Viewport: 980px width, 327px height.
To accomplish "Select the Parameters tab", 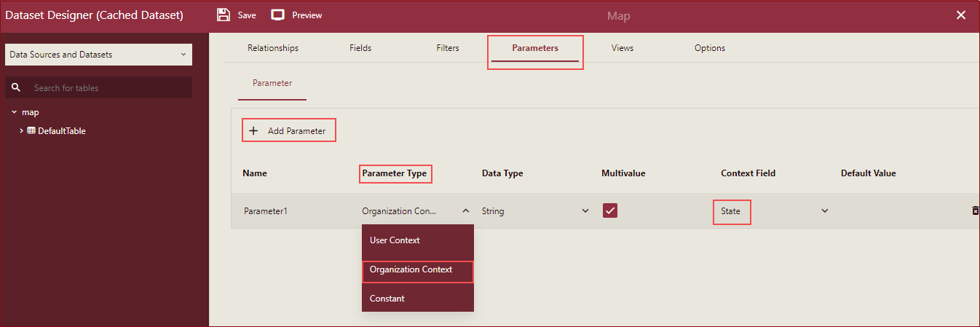I will coord(535,48).
